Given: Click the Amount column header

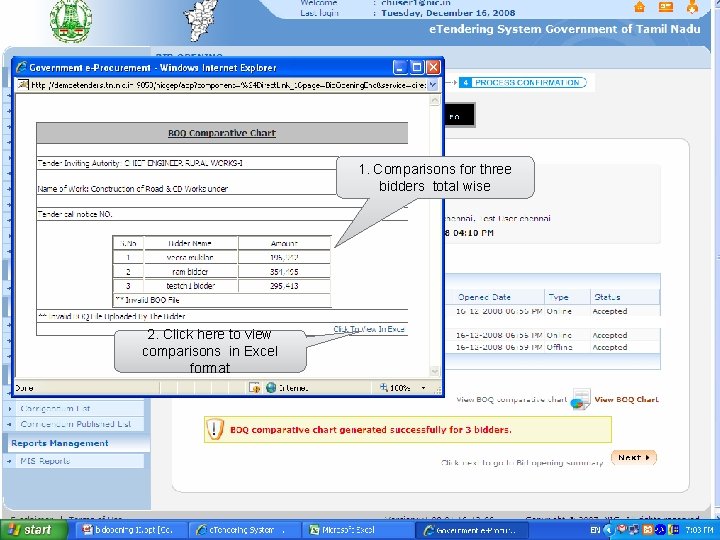Looking at the screenshot, I should [284, 243].
